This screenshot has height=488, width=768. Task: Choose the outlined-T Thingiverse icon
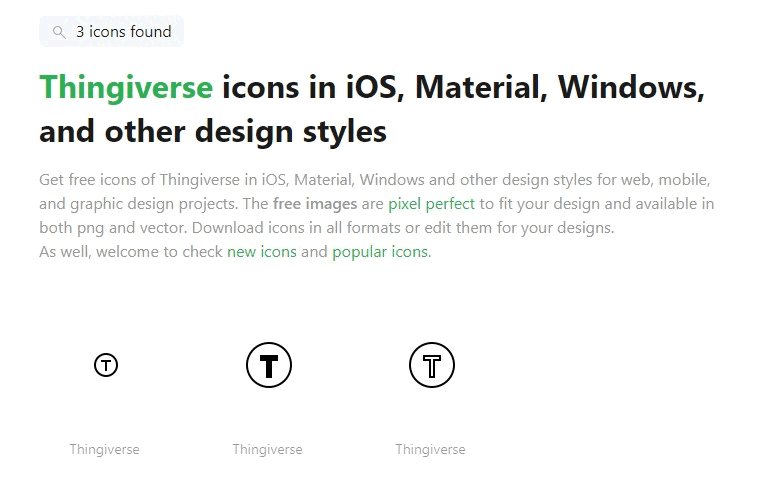[432, 365]
